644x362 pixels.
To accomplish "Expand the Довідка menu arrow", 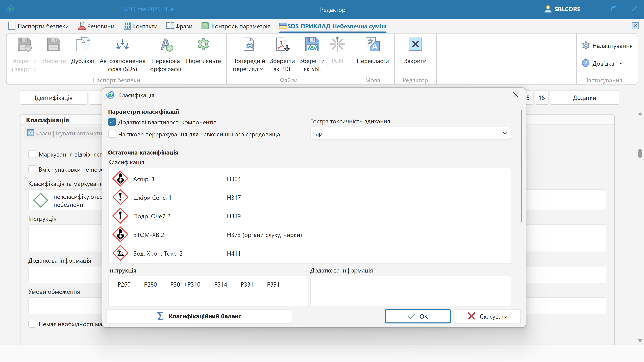I will [x=621, y=64].
